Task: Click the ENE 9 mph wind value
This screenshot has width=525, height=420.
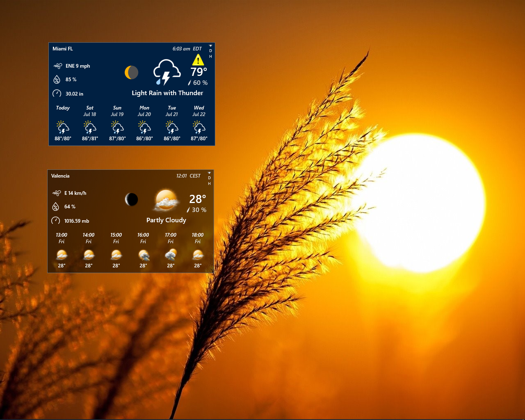Action: coord(78,66)
